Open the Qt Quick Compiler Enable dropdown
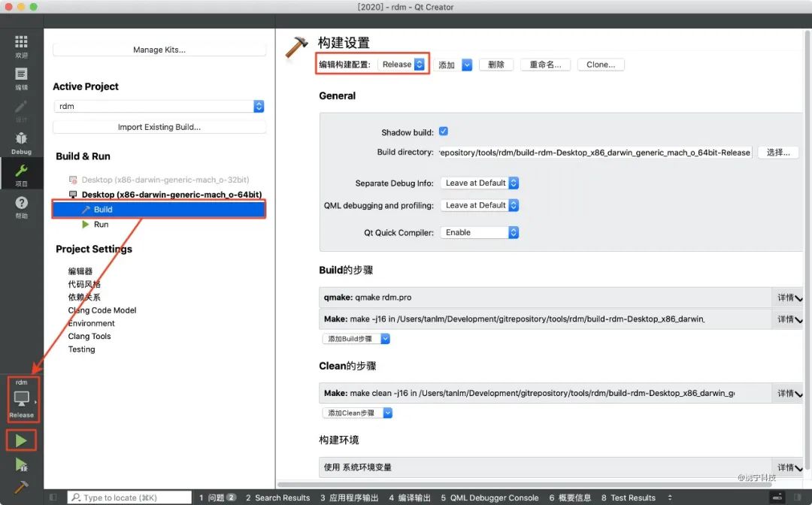Viewport: 812px width, 505px height. [480, 232]
